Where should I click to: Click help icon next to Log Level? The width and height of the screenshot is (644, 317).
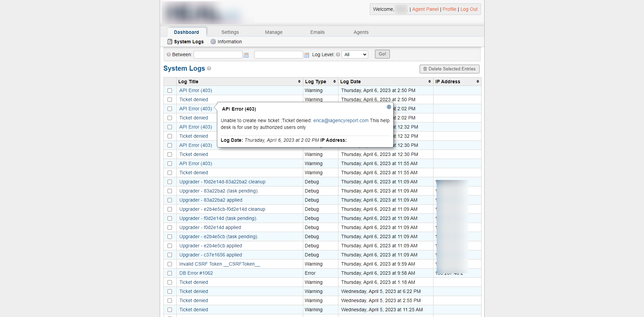(338, 54)
